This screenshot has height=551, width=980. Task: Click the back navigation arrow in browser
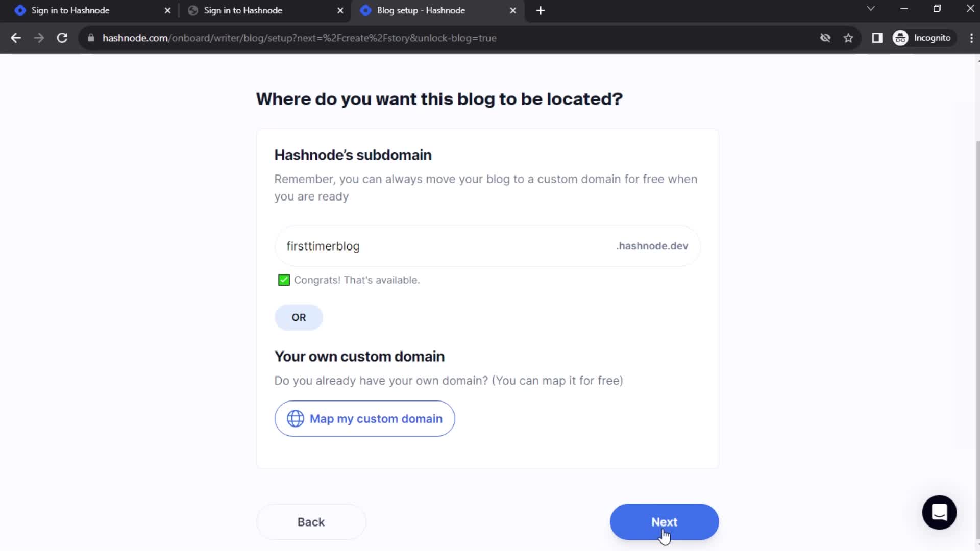pyautogui.click(x=16, y=38)
